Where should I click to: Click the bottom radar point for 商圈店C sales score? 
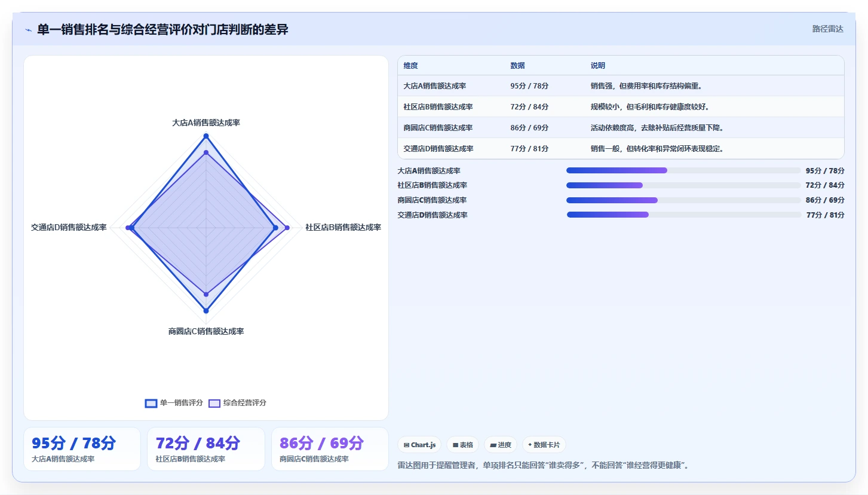(206, 311)
